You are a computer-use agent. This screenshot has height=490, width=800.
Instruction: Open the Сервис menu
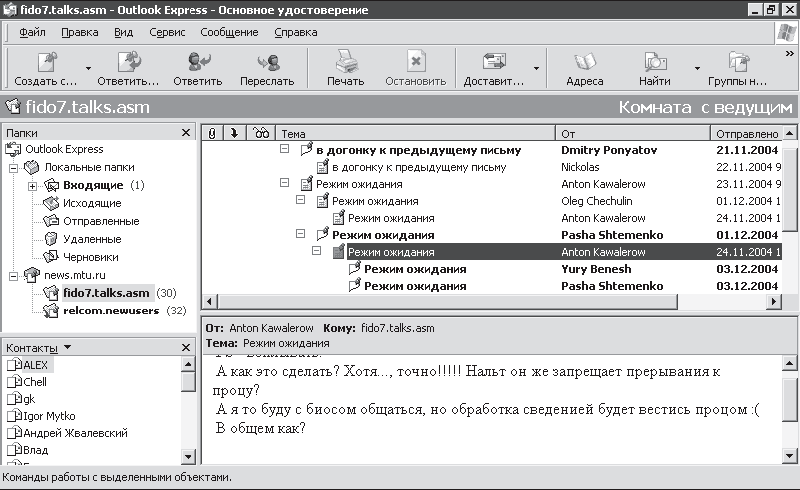click(167, 32)
